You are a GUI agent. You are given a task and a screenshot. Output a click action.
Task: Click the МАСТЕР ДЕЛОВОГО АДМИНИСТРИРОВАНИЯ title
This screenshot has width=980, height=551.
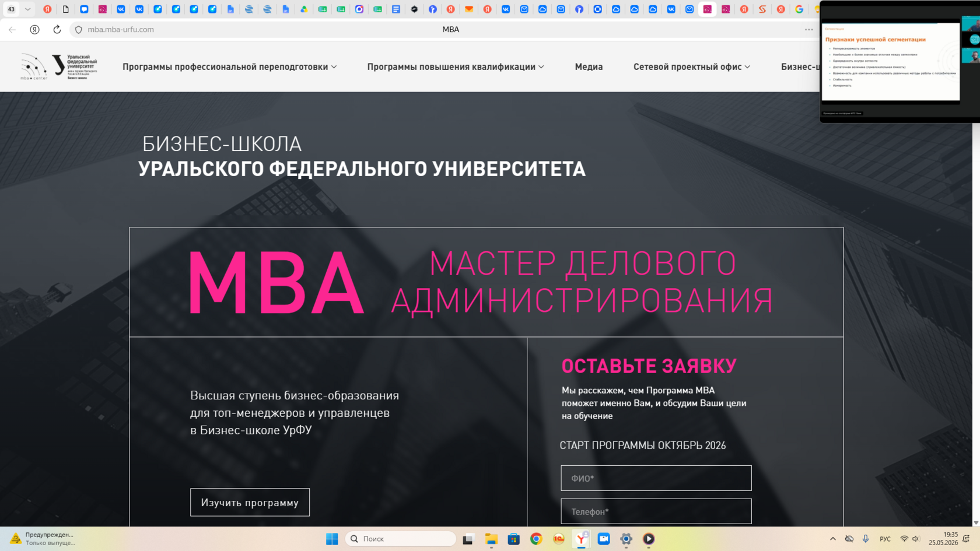pyautogui.click(x=582, y=282)
